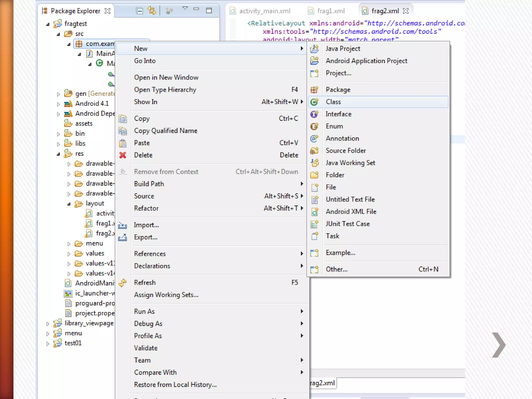
Task: Click the Collapse All icon in Package Explorer
Action: 139,11
